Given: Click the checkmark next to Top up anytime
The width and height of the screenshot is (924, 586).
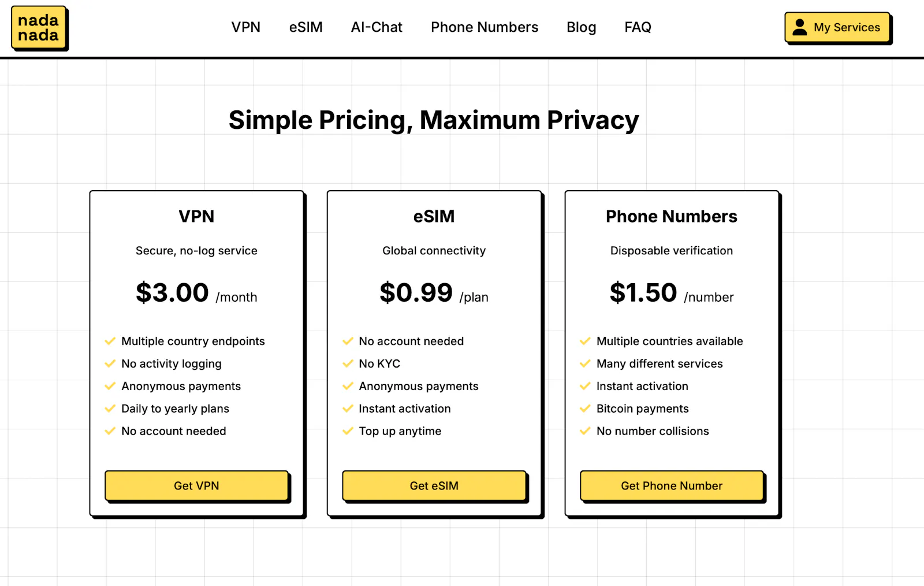Looking at the screenshot, I should [x=348, y=431].
